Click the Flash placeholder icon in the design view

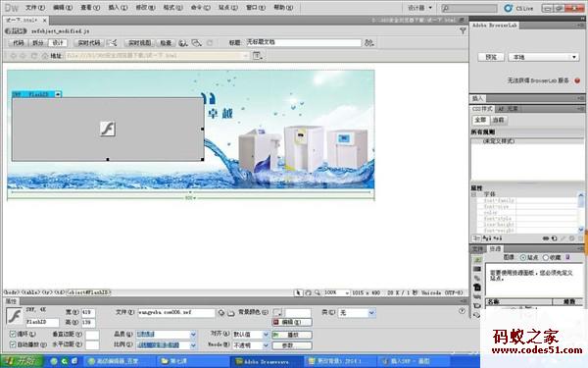click(108, 130)
